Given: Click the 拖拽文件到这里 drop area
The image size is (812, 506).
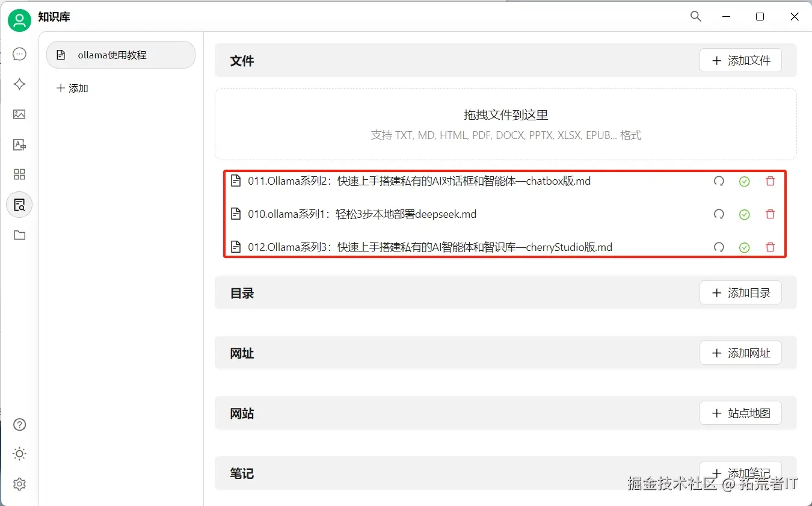Looking at the screenshot, I should tap(506, 124).
